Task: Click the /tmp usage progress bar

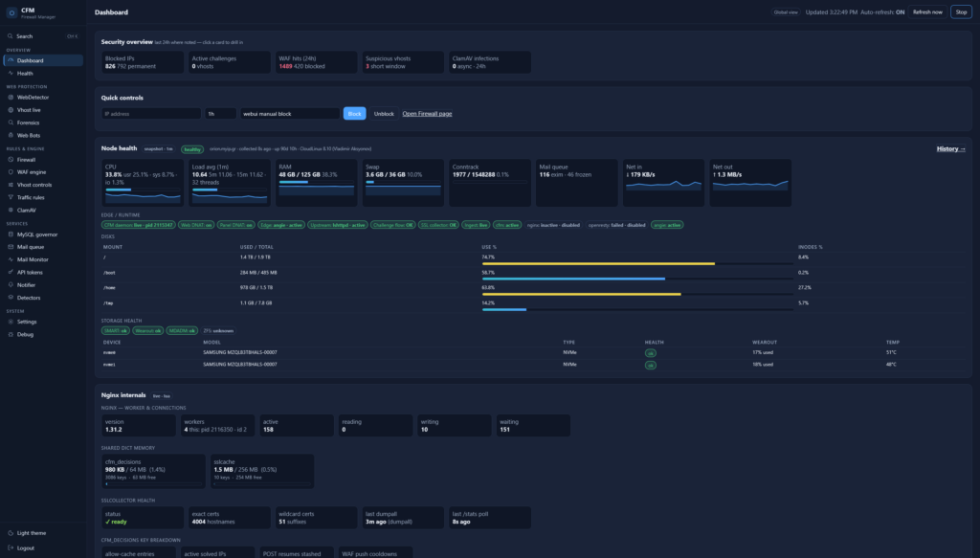Action: coord(637,309)
